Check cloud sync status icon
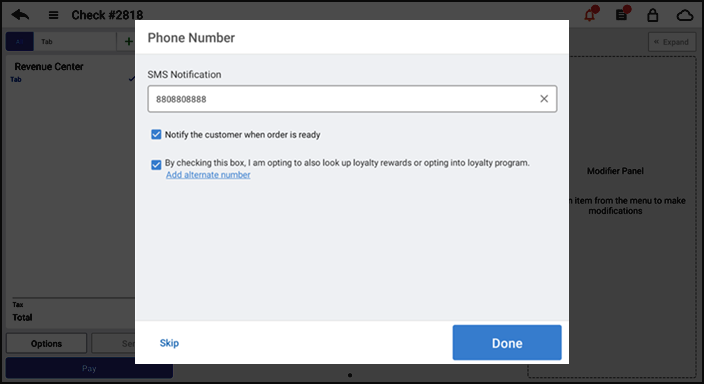 (x=685, y=16)
